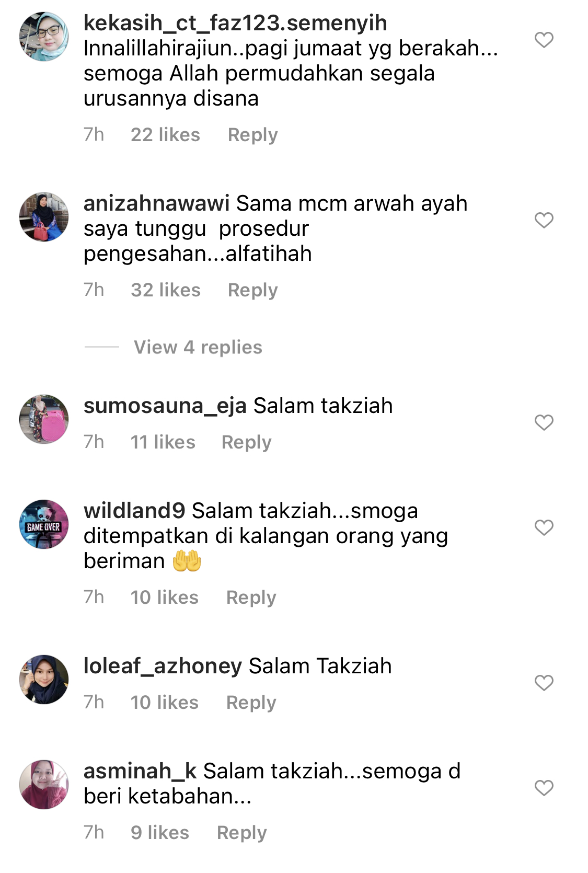Open wildland9's Game Over avatar
The width and height of the screenshot is (588, 873).
[44, 524]
